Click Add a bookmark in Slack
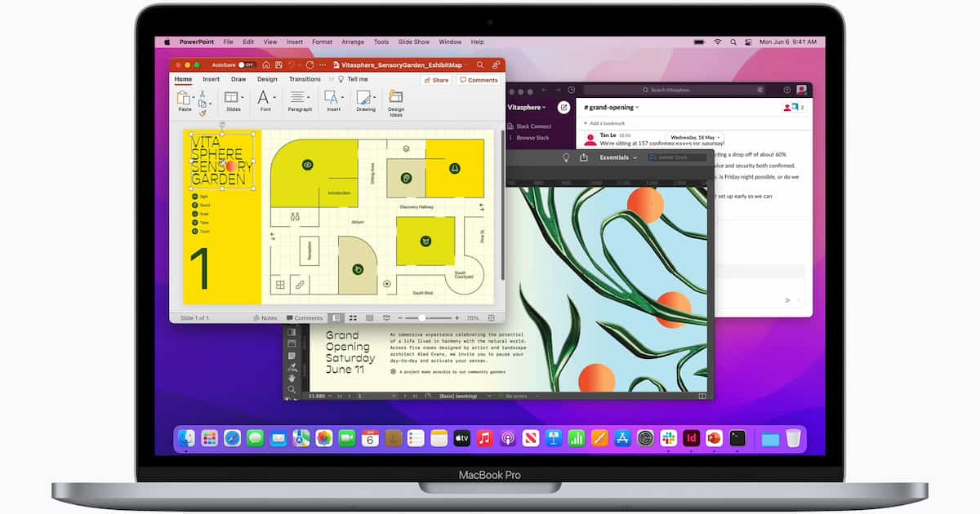This screenshot has height=514, width=980. (x=604, y=123)
